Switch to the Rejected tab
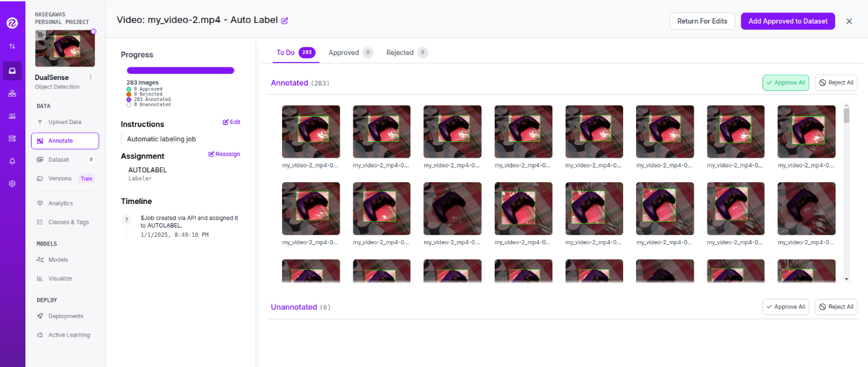The height and width of the screenshot is (367, 868). tap(407, 53)
